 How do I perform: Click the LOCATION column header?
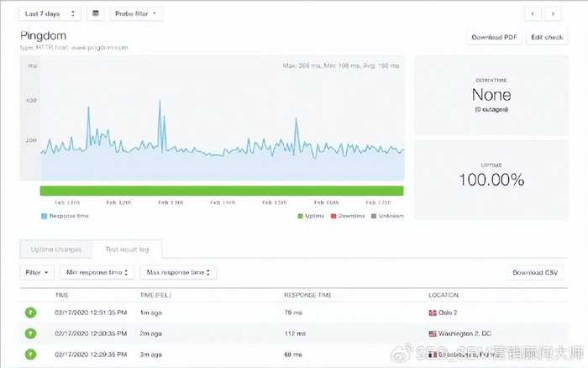(444, 295)
